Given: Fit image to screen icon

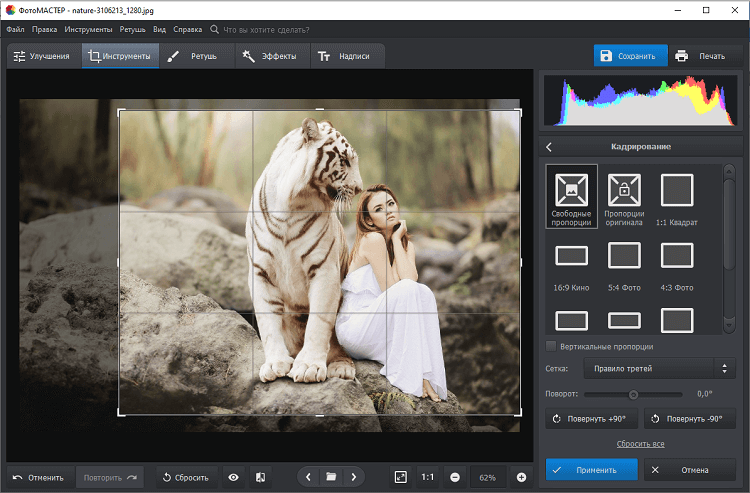Looking at the screenshot, I should 400,477.
